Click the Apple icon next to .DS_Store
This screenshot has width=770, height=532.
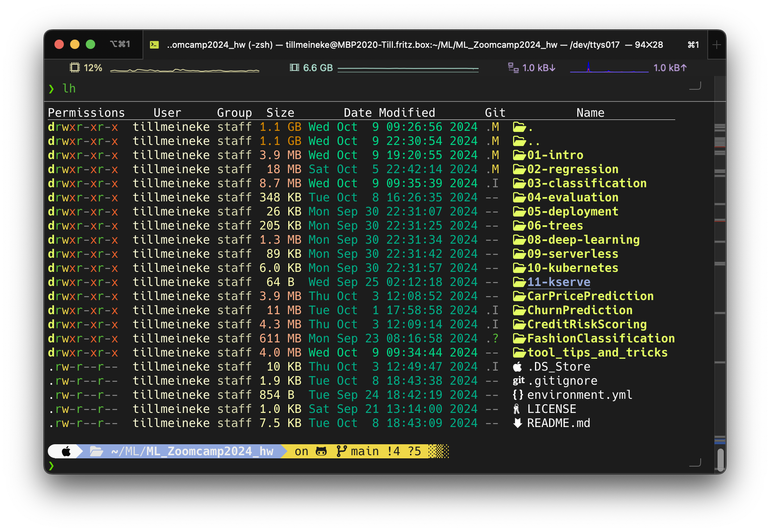(x=518, y=367)
